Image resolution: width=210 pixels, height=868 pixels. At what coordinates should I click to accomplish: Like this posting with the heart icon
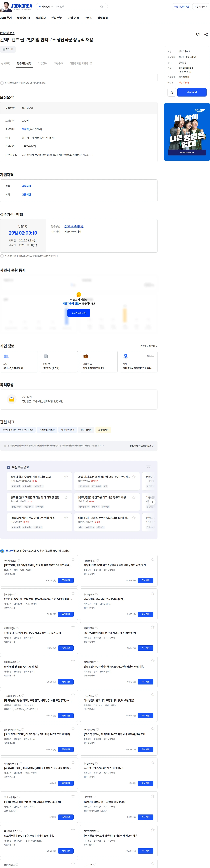click(x=198, y=35)
